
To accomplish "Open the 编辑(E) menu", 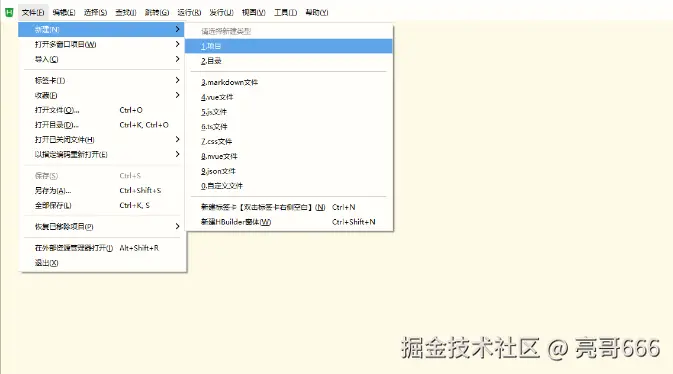I will [64, 12].
